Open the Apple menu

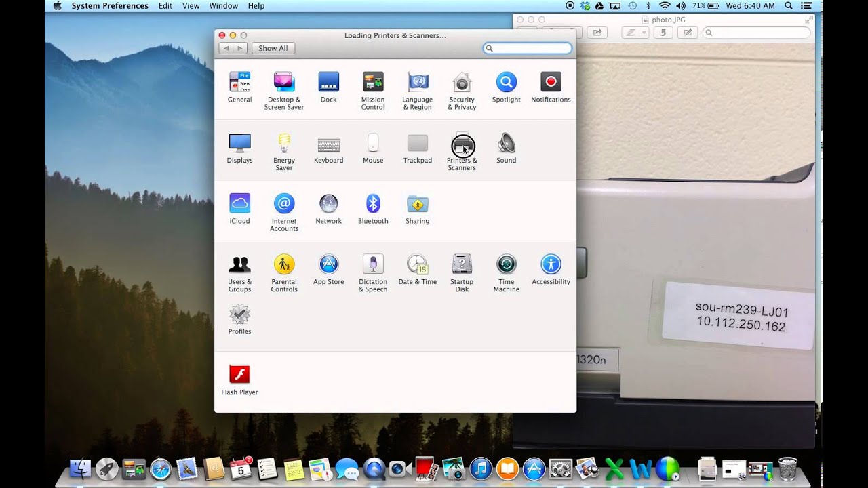click(x=57, y=6)
